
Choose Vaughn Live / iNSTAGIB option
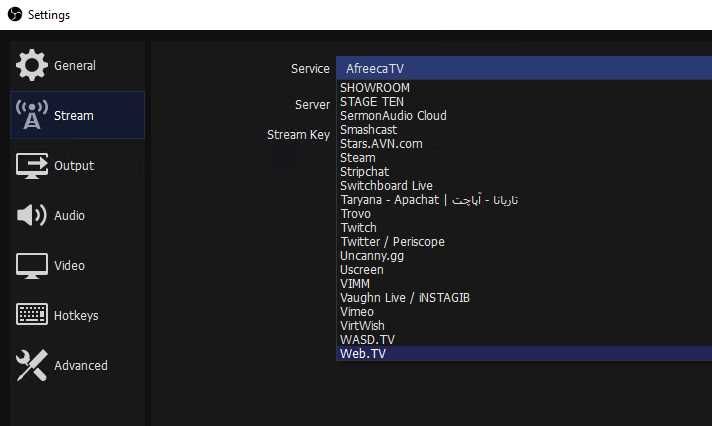pyautogui.click(x=405, y=298)
